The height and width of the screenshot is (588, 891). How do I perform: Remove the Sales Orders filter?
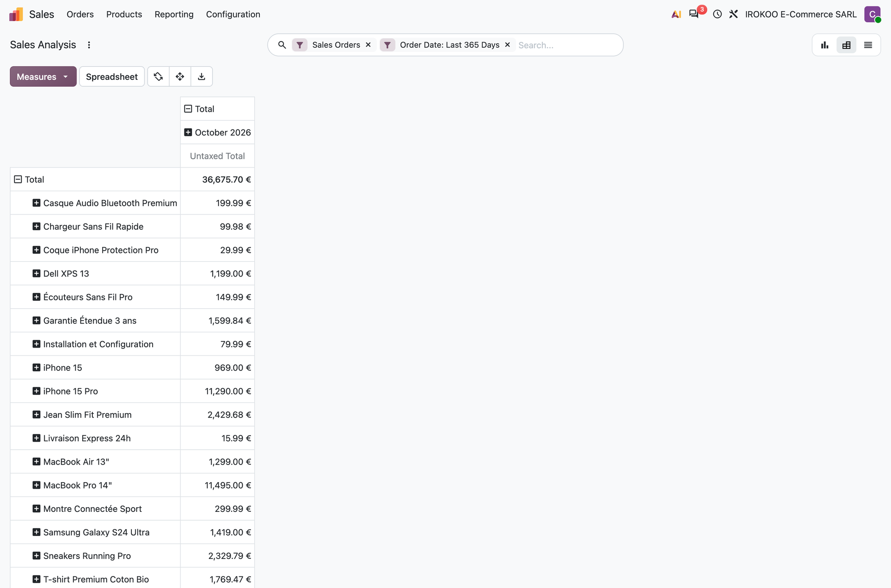368,45
